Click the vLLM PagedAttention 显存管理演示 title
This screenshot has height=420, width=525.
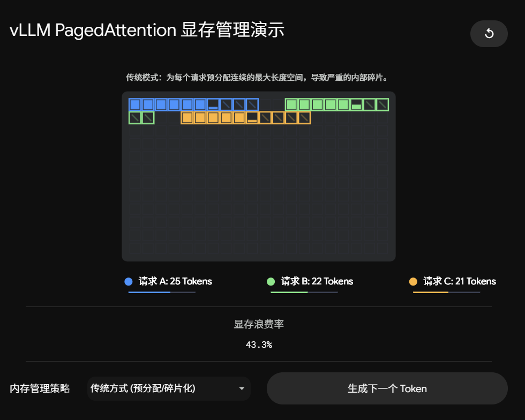tap(147, 30)
